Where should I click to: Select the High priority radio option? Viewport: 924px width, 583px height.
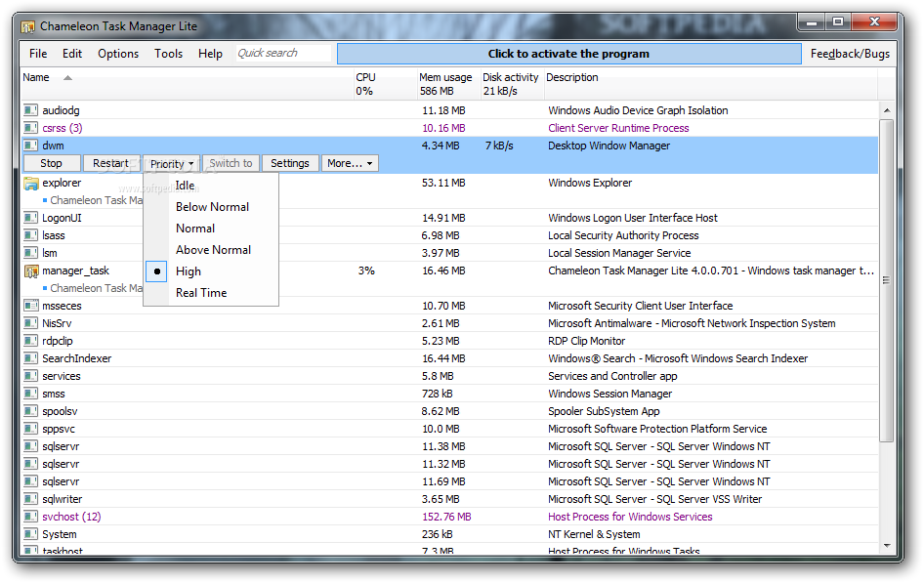(x=156, y=271)
